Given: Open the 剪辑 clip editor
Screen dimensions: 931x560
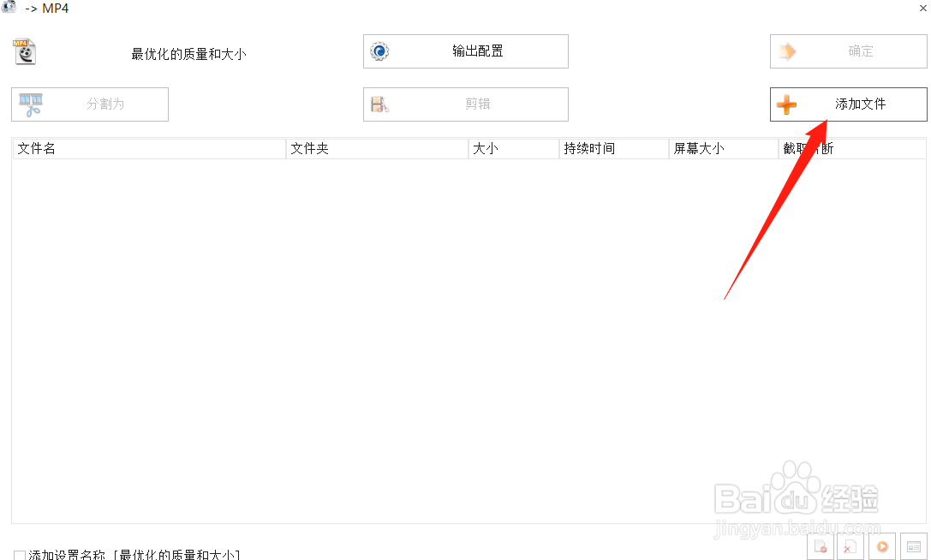Looking at the screenshot, I should (x=465, y=104).
